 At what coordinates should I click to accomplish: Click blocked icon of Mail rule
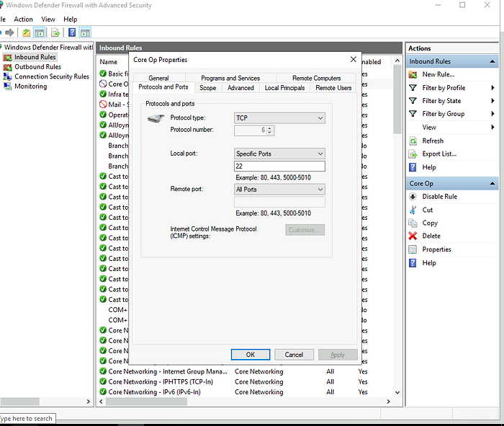tap(103, 105)
